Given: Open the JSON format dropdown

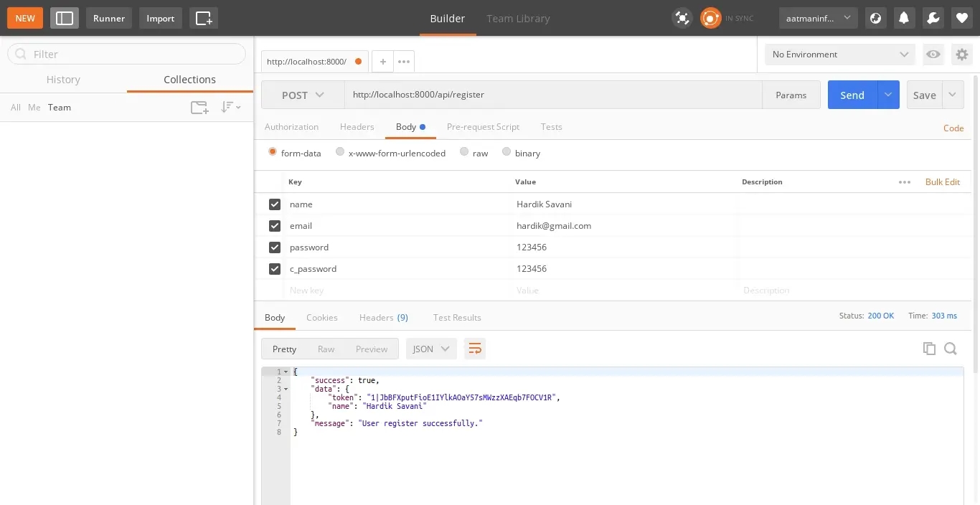Looking at the screenshot, I should pos(431,349).
